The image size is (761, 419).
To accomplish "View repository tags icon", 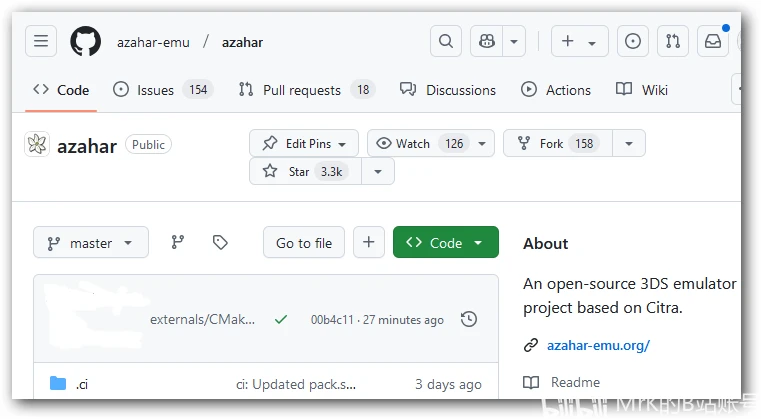I will click(x=221, y=242).
